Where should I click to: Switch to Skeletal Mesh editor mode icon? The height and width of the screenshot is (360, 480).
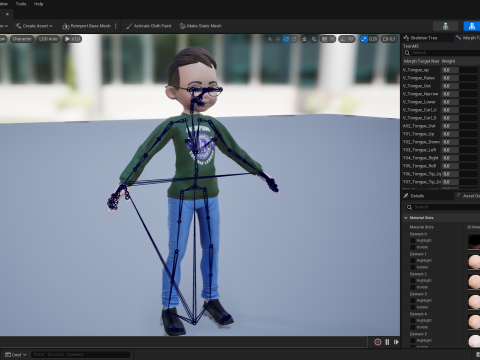pyautogui.click(x=472, y=26)
